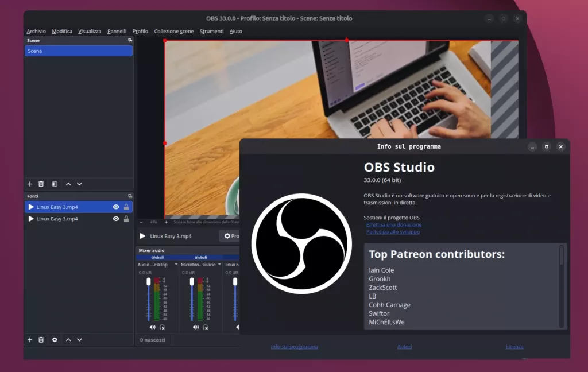588x372 pixels.
Task: Lock the highlighted Linux Easy 3.mp4 source
Action: [126, 207]
